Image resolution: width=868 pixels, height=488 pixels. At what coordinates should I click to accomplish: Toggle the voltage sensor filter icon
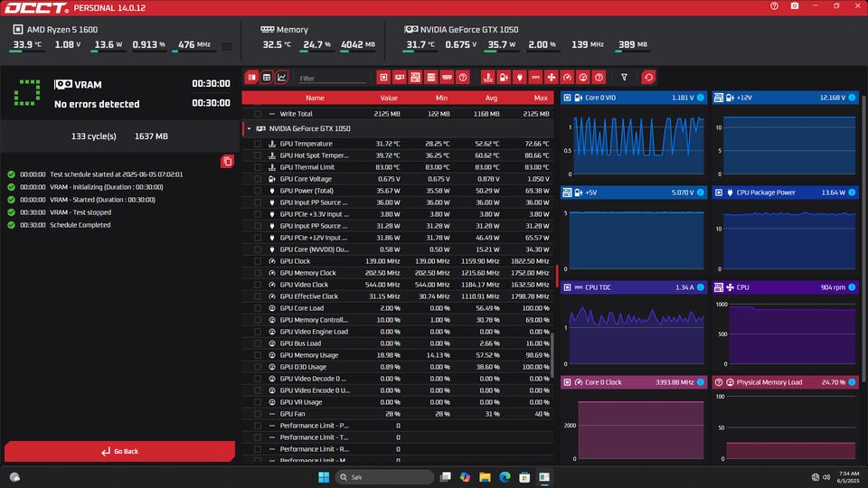tap(504, 78)
